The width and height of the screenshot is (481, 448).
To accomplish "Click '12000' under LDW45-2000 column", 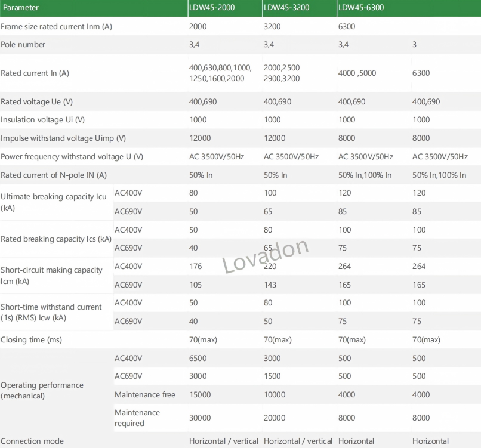I will click(200, 138).
